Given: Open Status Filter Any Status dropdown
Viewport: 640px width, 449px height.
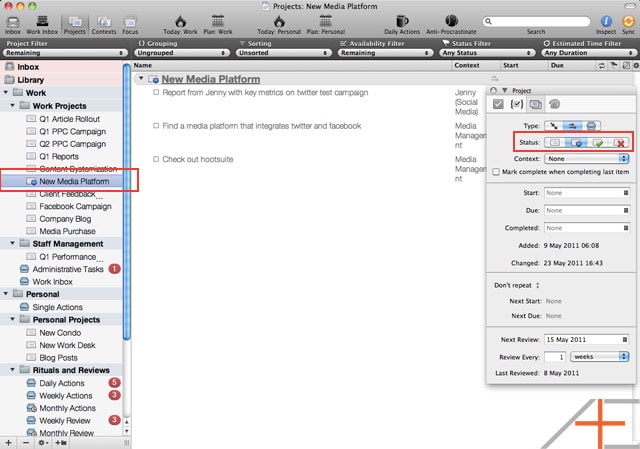Looking at the screenshot, I should [x=487, y=53].
